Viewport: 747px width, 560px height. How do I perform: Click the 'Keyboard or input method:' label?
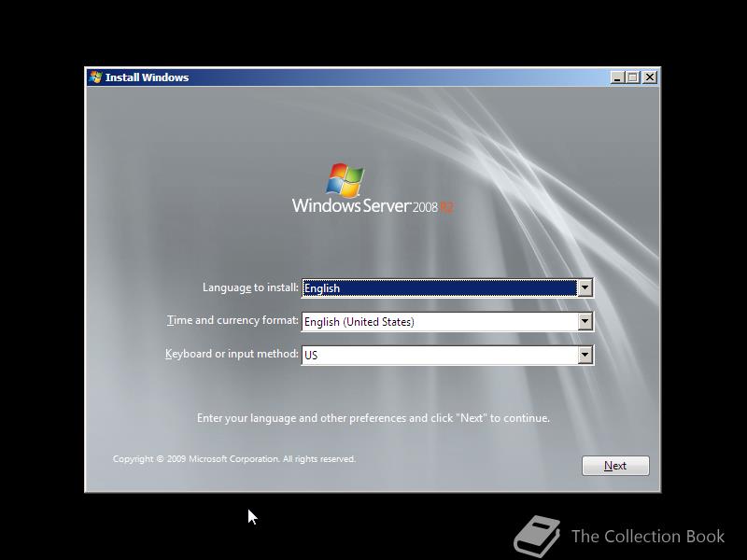point(232,354)
